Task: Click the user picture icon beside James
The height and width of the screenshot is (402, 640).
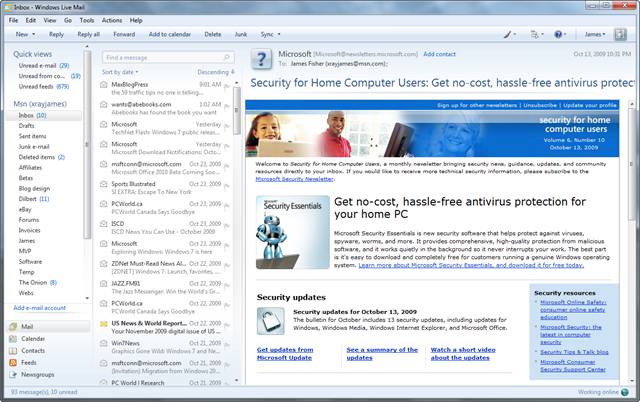Action: [620, 35]
